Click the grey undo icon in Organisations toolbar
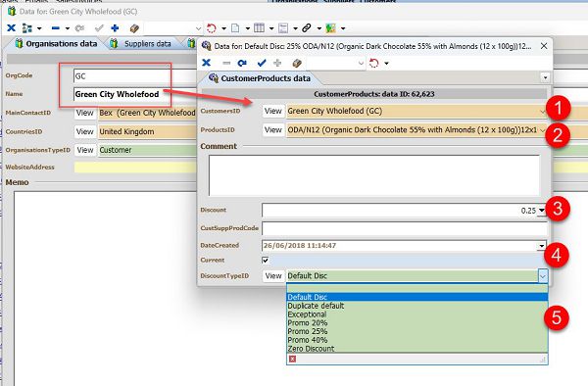Image resolution: width=588 pixels, height=386 pixels. click(x=79, y=28)
